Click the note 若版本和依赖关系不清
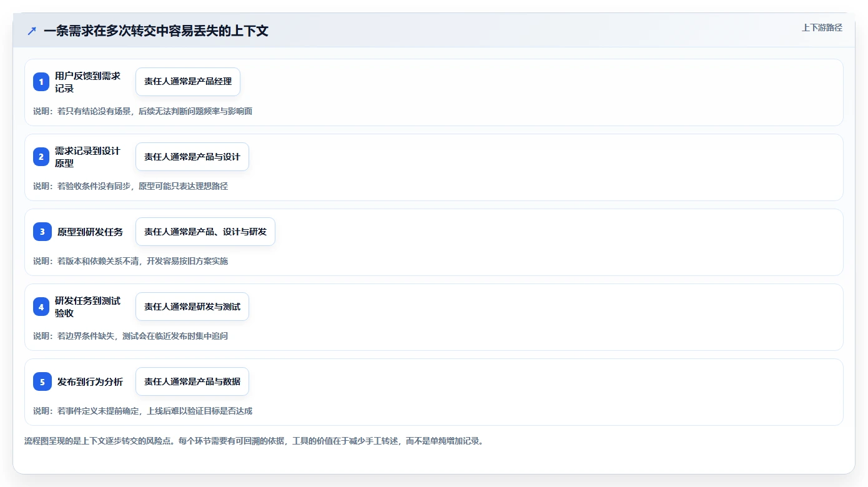Image resolution: width=868 pixels, height=487 pixels. coord(131,261)
